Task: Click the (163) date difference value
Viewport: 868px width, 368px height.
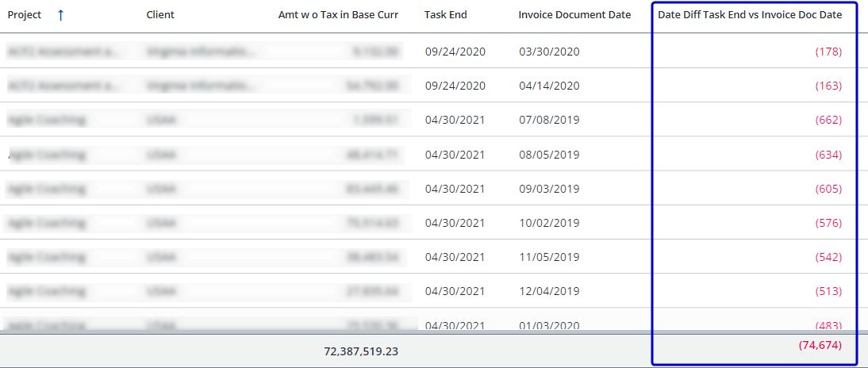Action: (x=828, y=86)
